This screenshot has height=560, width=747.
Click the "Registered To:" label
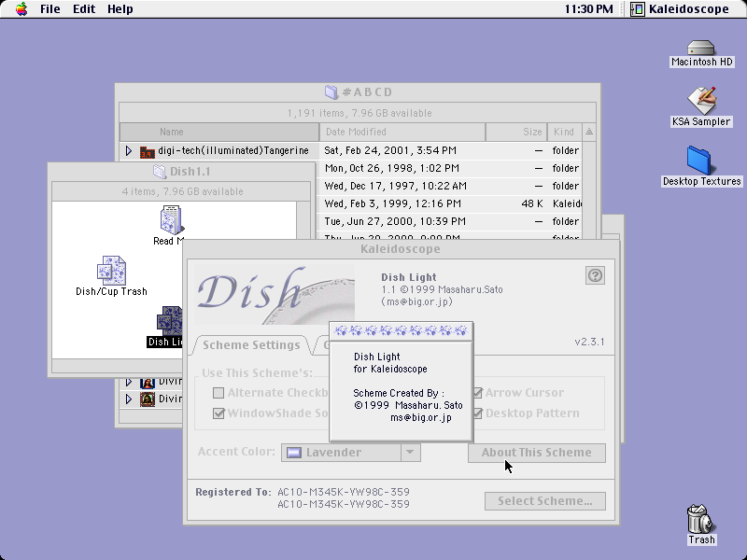[x=233, y=492]
